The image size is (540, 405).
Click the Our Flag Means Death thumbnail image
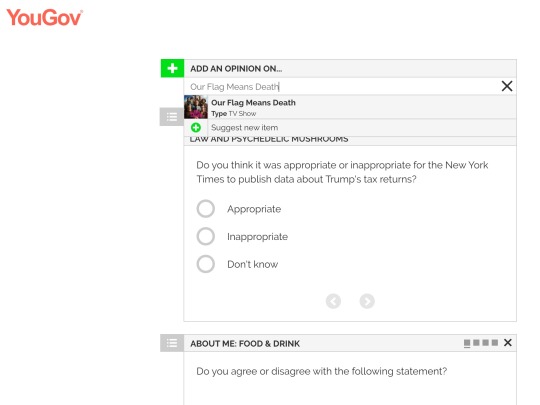(x=196, y=107)
